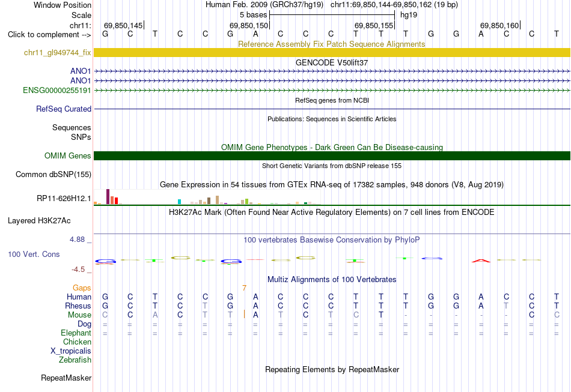This screenshot has width=571, height=392.
Task: Open 'Short Genetic Variants from dbSNP release 155' title
Action: click(332, 166)
